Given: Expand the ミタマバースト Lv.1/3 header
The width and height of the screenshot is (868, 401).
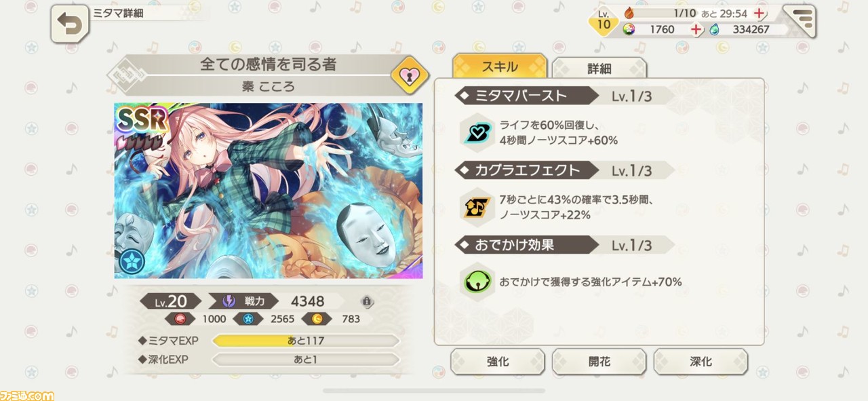Looking at the screenshot, I should (x=564, y=96).
